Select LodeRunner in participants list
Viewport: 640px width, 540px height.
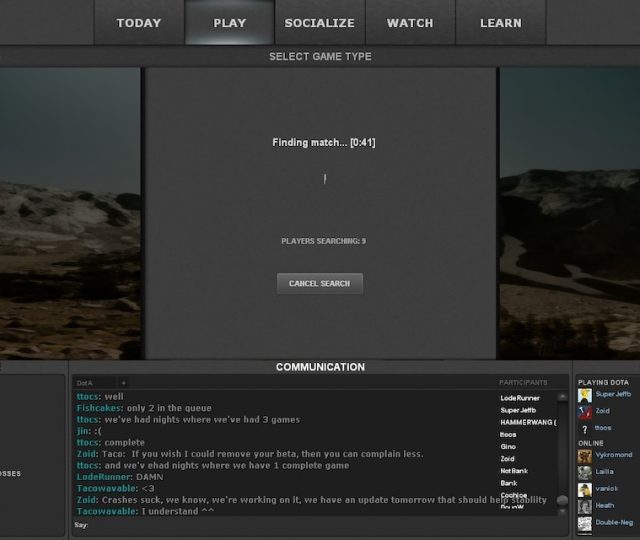click(520, 398)
